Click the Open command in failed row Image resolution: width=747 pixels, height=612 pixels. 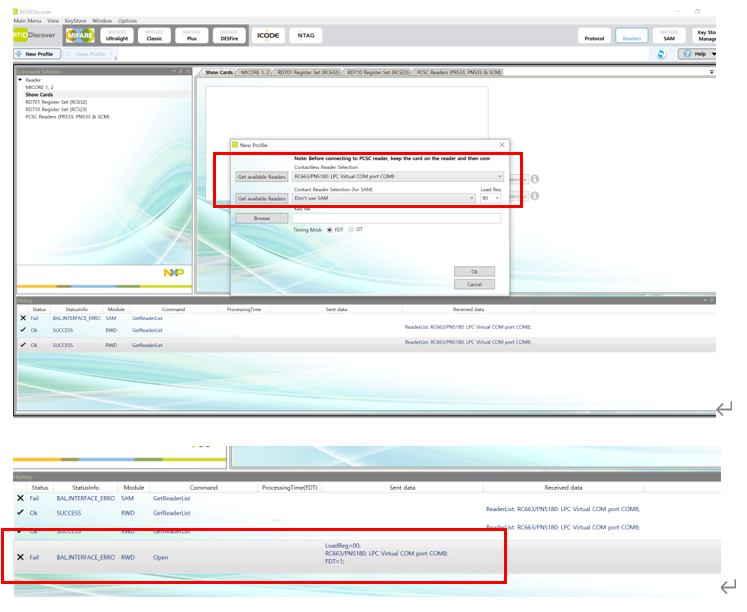(161, 557)
